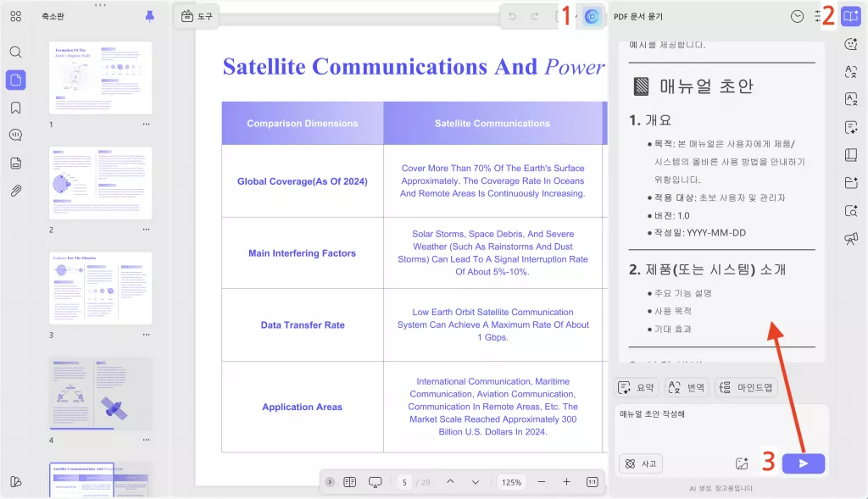Toggle the 사고 thinking mode button
The image size is (868, 499).
(641, 463)
